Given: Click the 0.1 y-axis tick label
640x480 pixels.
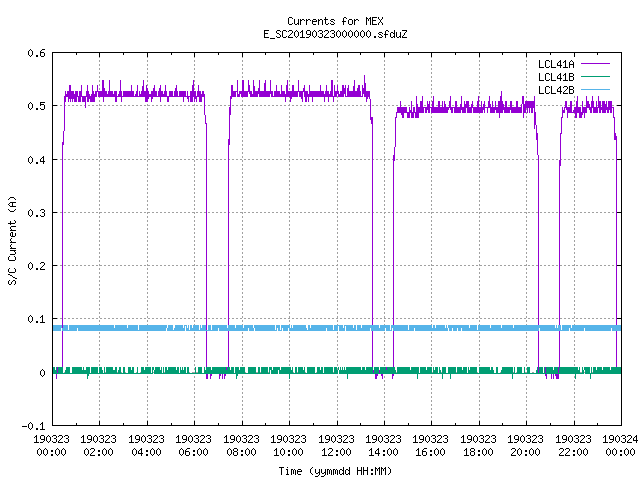Looking at the screenshot, I should (x=36, y=319).
